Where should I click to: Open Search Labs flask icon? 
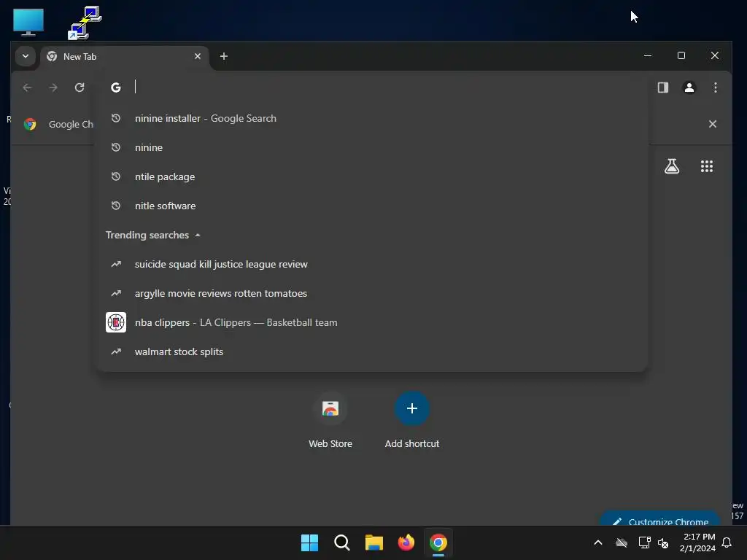[x=672, y=166]
